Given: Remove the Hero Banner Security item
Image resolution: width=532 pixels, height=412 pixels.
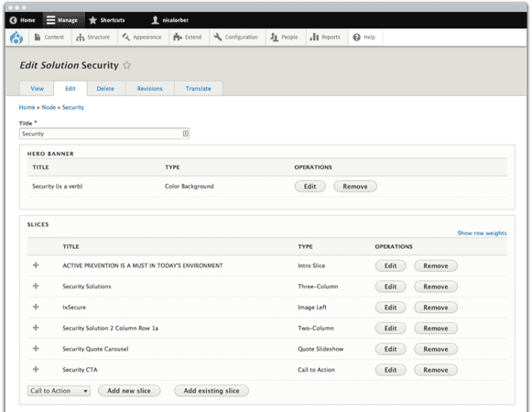Looking at the screenshot, I should pos(355,187).
